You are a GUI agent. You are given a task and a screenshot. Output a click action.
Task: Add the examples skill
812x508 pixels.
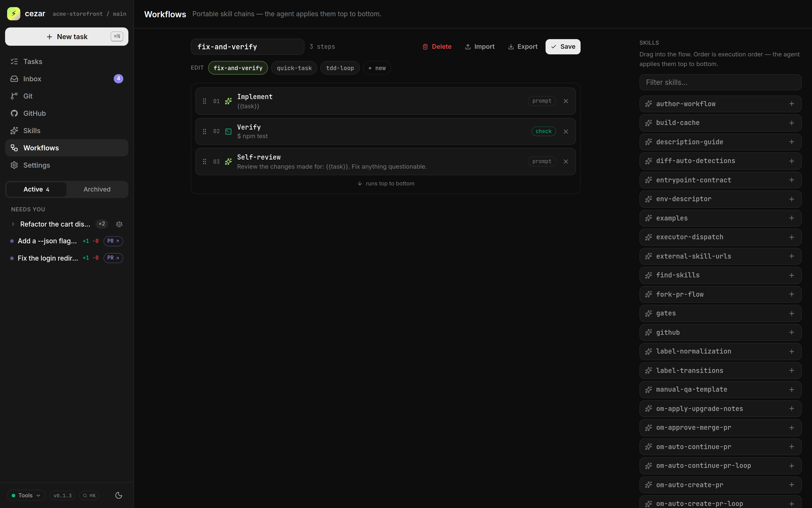[791, 218]
